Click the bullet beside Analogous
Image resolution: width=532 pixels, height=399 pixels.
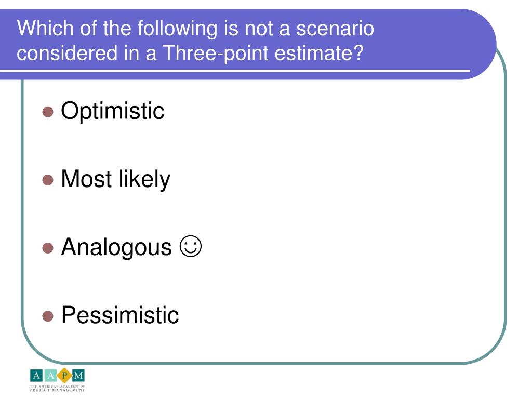click(48, 248)
